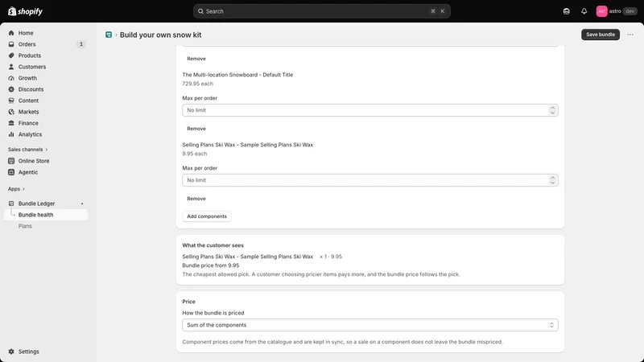The height and width of the screenshot is (362, 644).
Task: Open the notifications bell
Action: (x=584, y=11)
